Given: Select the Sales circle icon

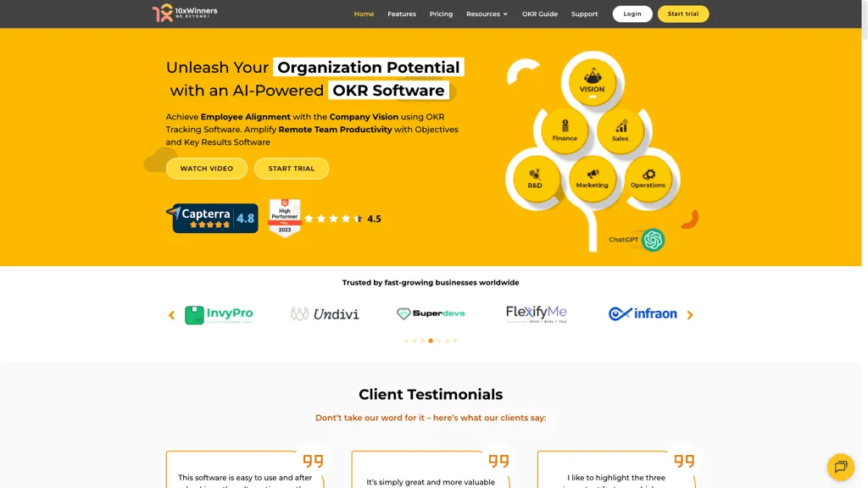Looking at the screenshot, I should (x=620, y=130).
